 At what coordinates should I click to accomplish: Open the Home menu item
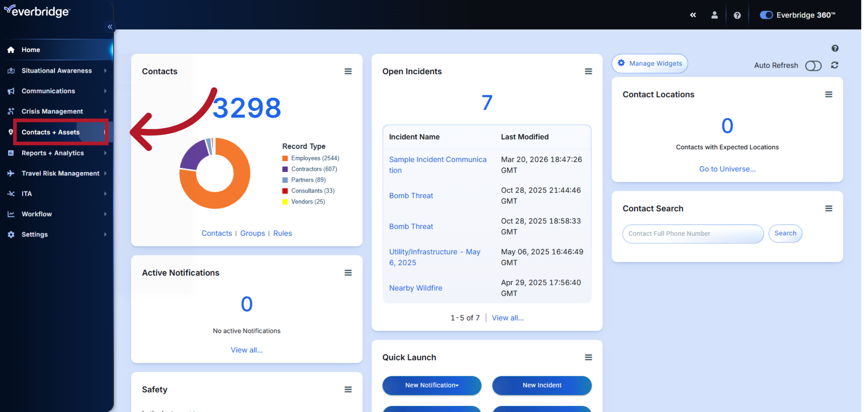(30, 50)
